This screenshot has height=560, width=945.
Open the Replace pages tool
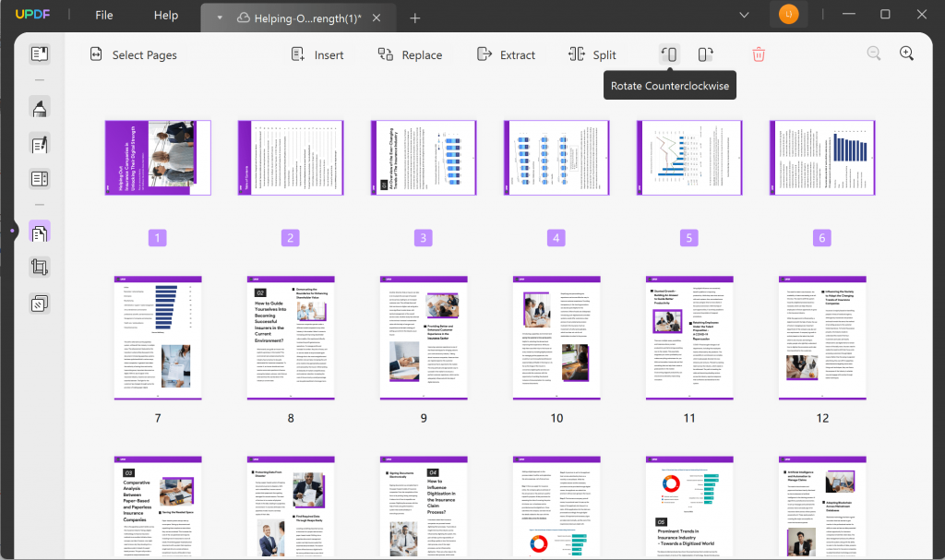tap(410, 54)
